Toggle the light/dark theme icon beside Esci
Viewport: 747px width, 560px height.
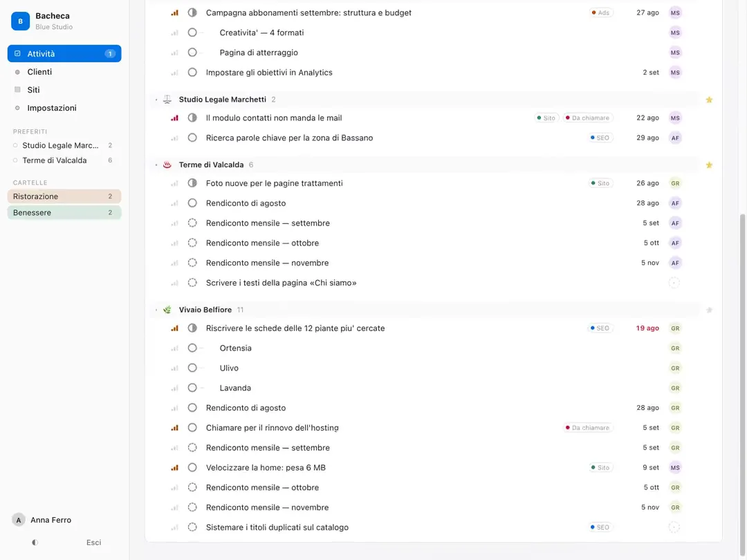[x=35, y=543]
